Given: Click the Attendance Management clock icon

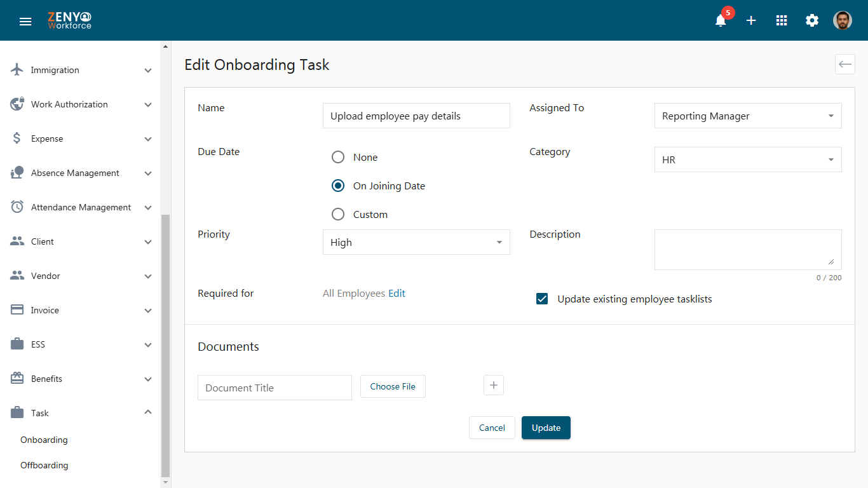Looking at the screenshot, I should (17, 207).
